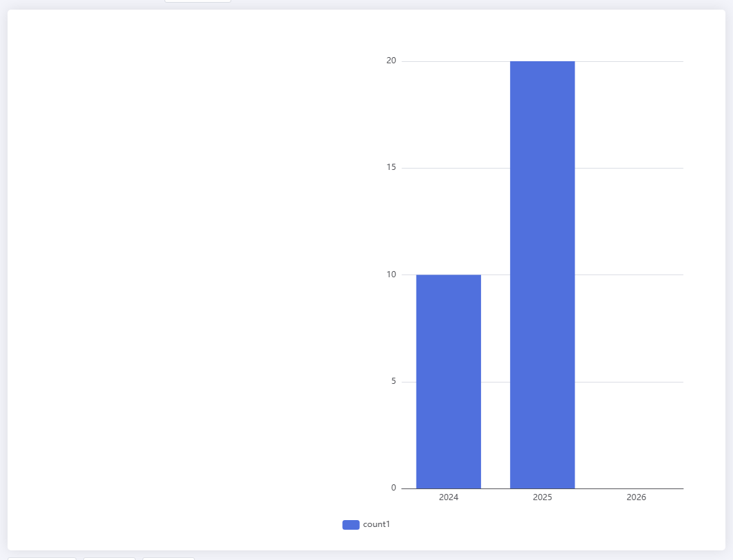Click the leftmost cut-off button below the chart
733x560 pixels.
(41, 558)
